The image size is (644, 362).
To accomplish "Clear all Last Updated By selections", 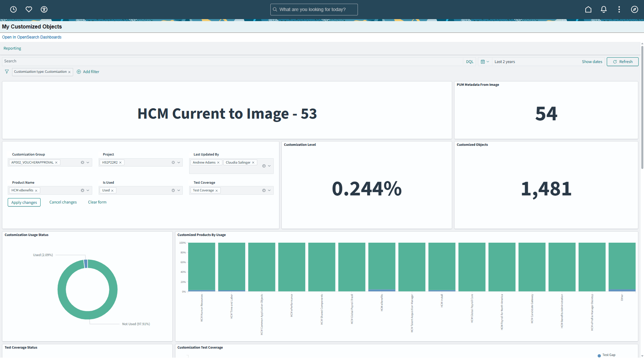I will tap(264, 166).
